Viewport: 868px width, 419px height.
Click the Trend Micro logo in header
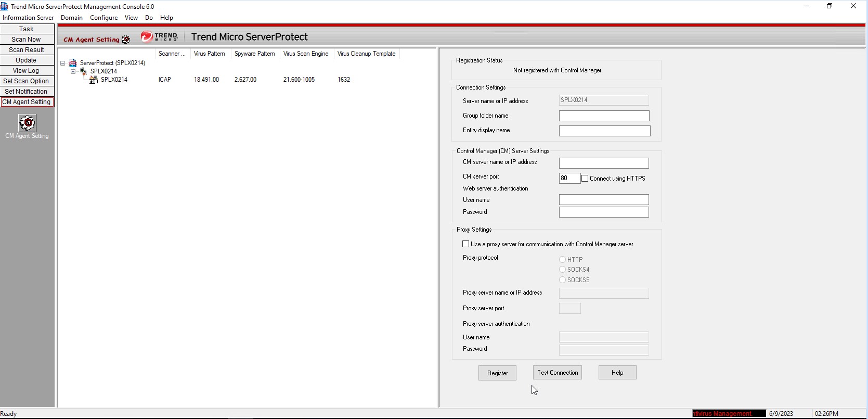coord(159,37)
